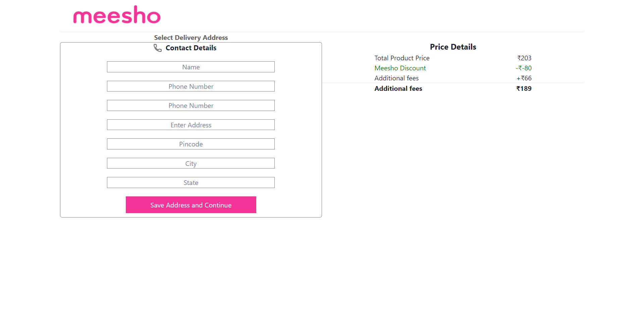Click the Total Product Price label
644x311 pixels.
pyautogui.click(x=401, y=58)
